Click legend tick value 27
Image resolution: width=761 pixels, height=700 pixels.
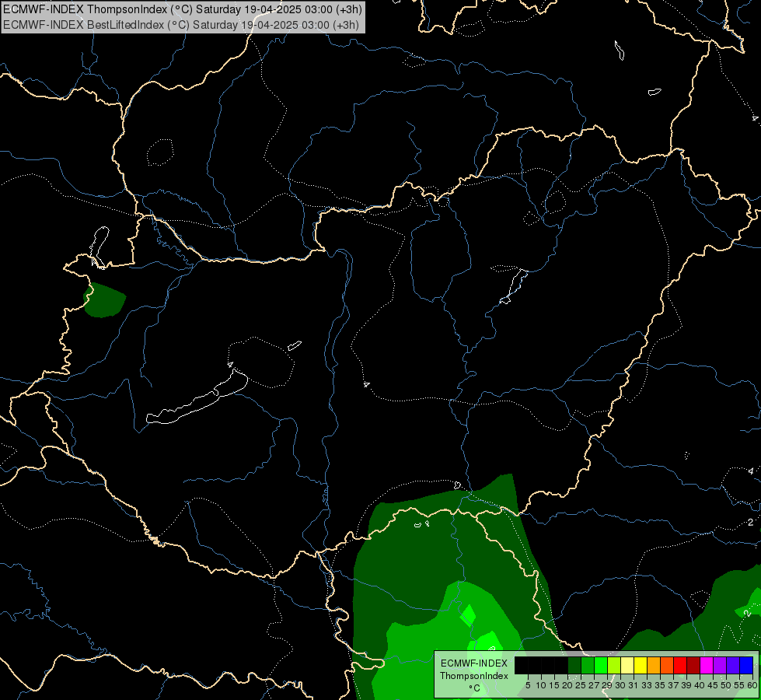[x=594, y=685]
